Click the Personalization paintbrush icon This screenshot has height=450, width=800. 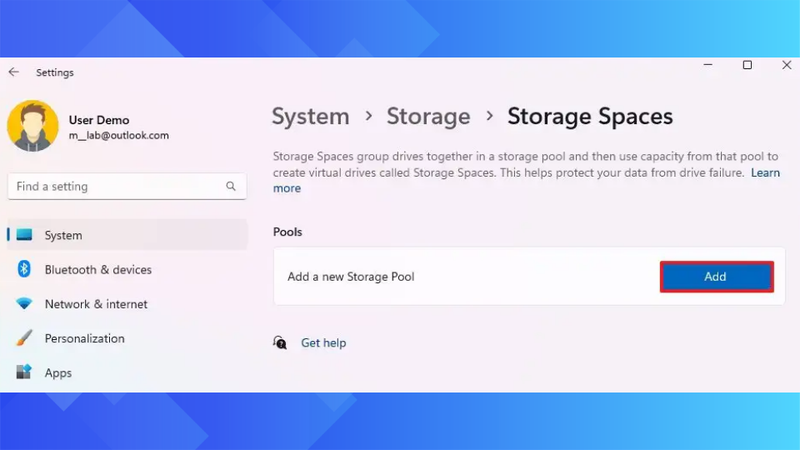tap(24, 338)
